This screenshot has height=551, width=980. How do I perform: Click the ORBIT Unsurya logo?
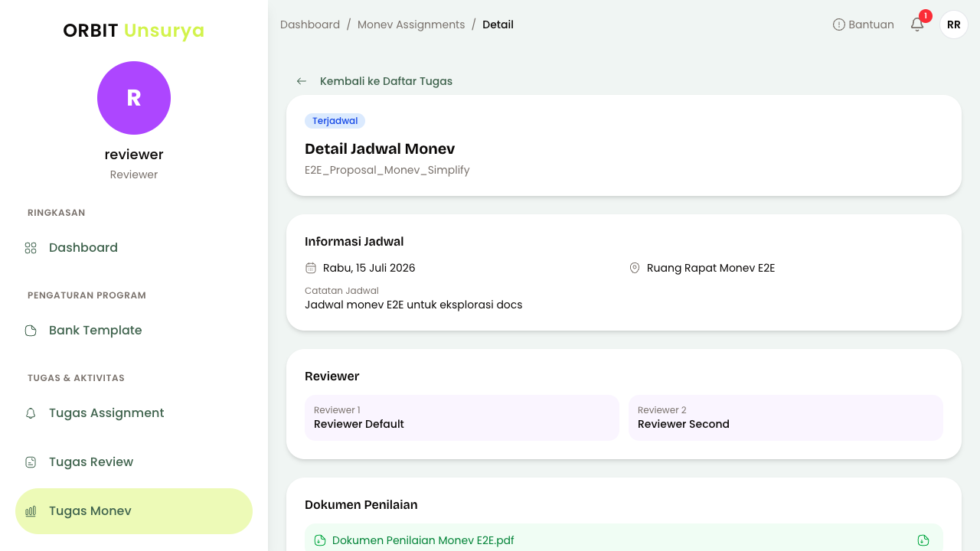pos(134,31)
